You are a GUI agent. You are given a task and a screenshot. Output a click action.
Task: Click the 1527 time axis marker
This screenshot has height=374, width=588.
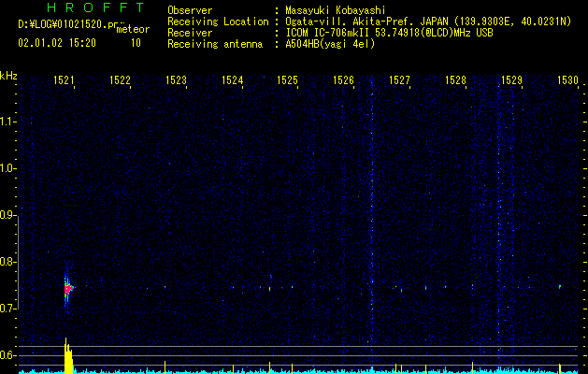pyautogui.click(x=400, y=80)
